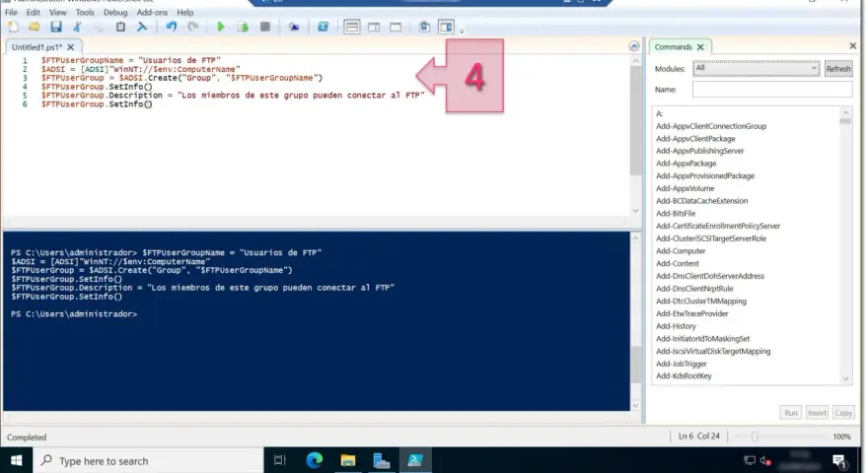Open the View menu
The width and height of the screenshot is (868, 473).
[x=57, y=12]
